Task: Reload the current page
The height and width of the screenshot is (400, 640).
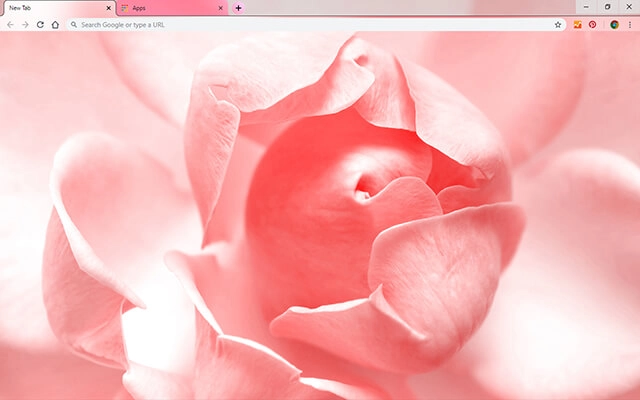Action: [x=40, y=25]
